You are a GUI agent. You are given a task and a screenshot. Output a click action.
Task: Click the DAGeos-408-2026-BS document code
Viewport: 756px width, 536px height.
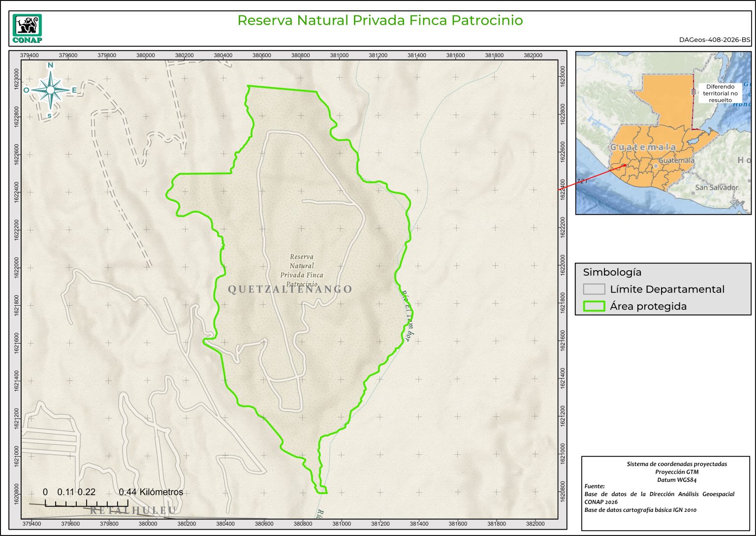(x=715, y=40)
